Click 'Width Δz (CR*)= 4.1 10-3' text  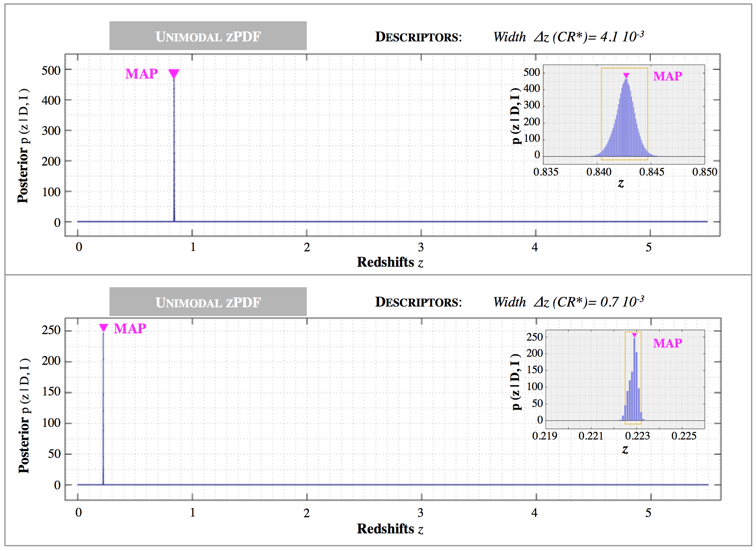click(568, 37)
